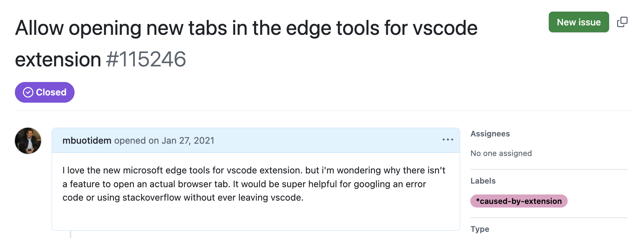Image resolution: width=644 pixels, height=238 pixels.
Task: Click the word "Closed" in status badge
Action: pos(51,93)
